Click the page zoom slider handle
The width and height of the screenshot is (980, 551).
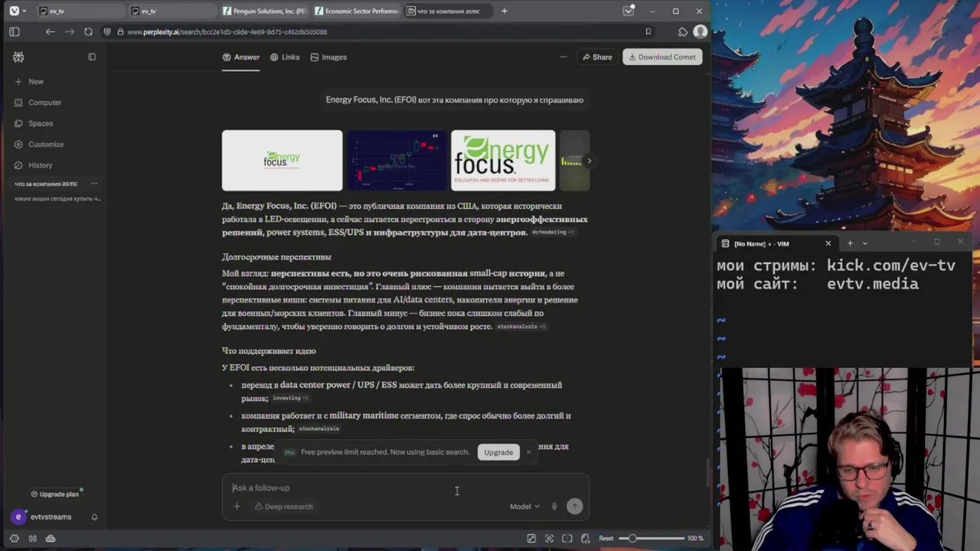[632, 538]
